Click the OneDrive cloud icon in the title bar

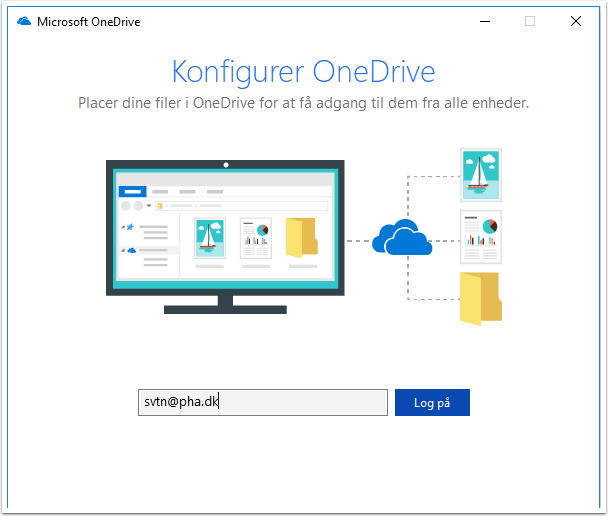pyautogui.click(x=24, y=21)
